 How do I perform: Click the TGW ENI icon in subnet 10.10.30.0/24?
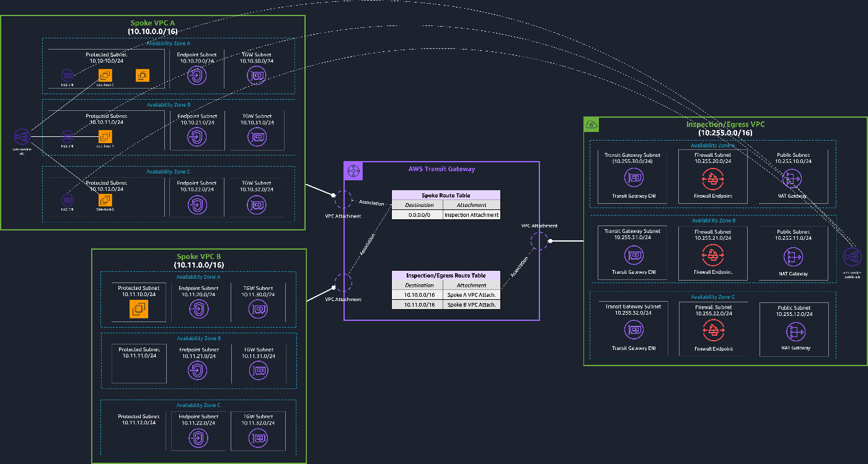coord(257,76)
